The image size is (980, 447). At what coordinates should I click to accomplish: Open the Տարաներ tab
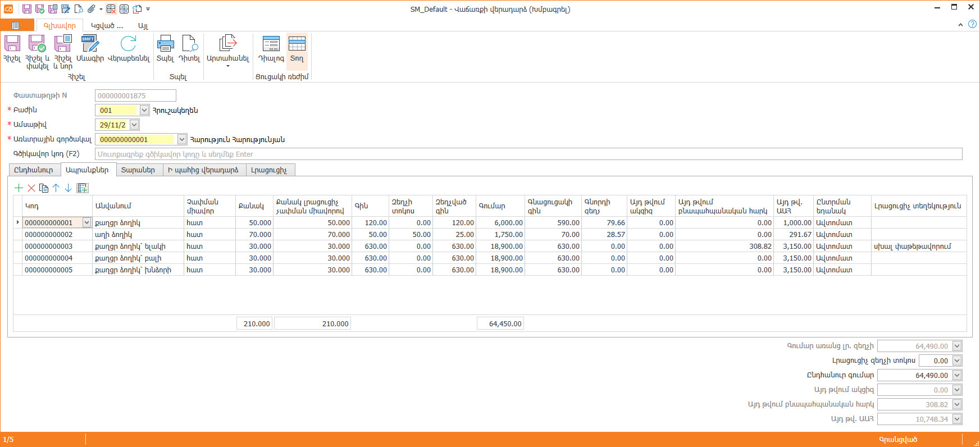click(138, 170)
